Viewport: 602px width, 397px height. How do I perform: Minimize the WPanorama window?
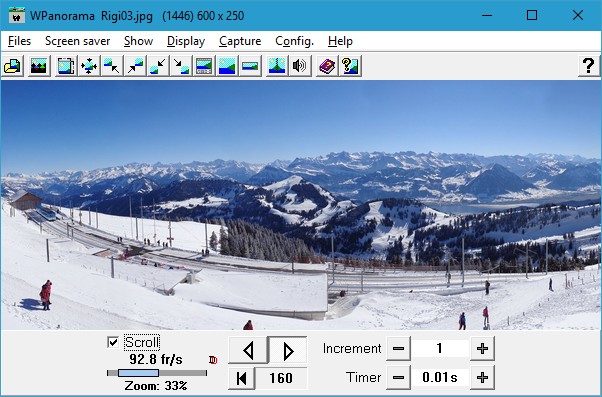[x=487, y=15]
